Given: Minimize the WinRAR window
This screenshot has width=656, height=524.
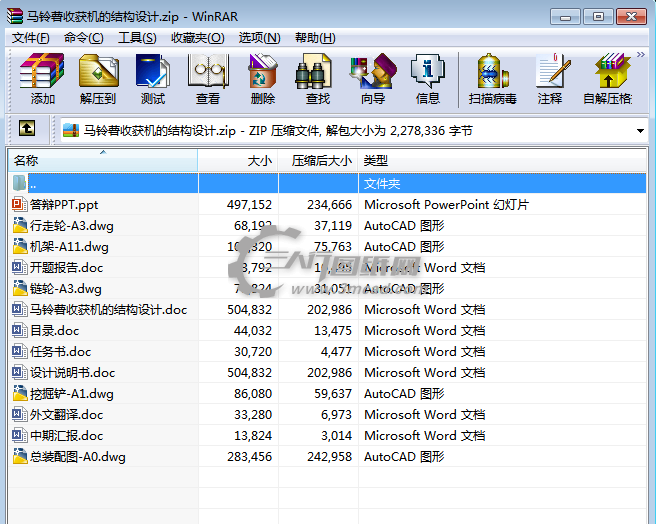Looking at the screenshot, I should point(565,17).
